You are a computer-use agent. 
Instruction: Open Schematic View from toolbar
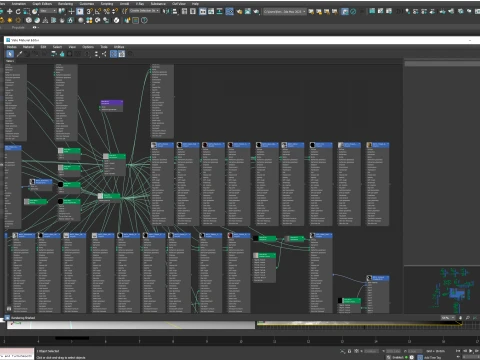tap(219, 11)
